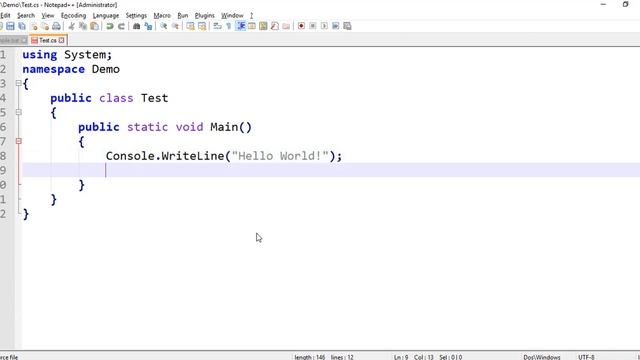This screenshot has width=640, height=360.
Task: Open the Settings menu
Action: coord(136,16)
